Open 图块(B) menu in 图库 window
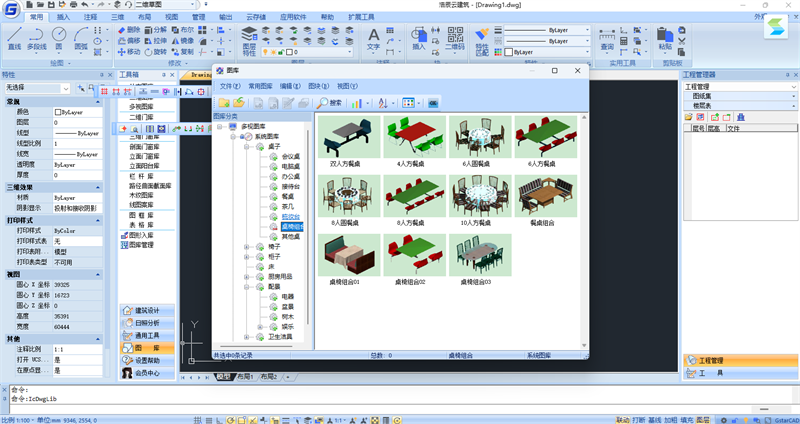The image size is (800, 424). 319,86
